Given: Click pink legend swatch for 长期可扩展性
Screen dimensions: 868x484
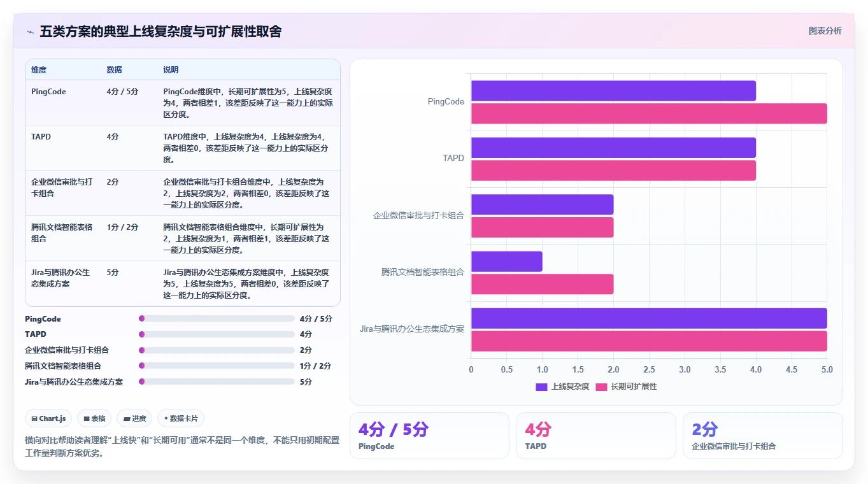Looking at the screenshot, I should (601, 387).
